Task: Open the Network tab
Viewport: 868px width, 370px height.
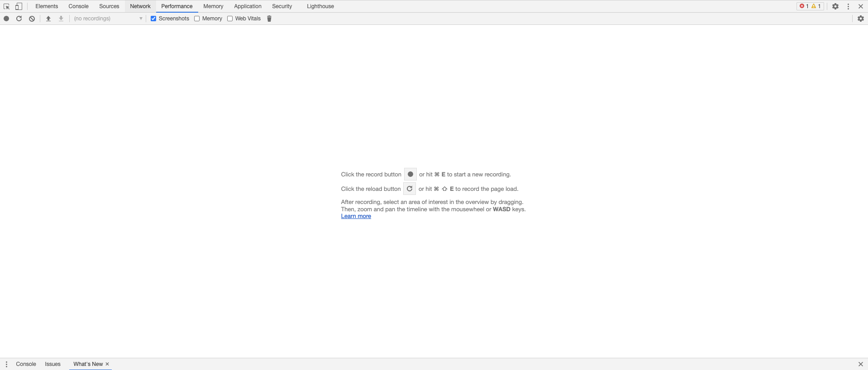Action: click(x=140, y=6)
